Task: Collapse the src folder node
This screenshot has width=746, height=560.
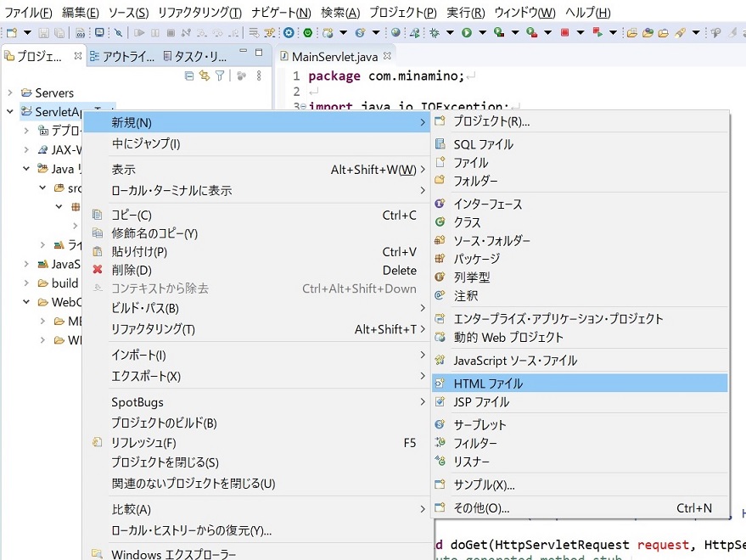Action: (x=42, y=188)
